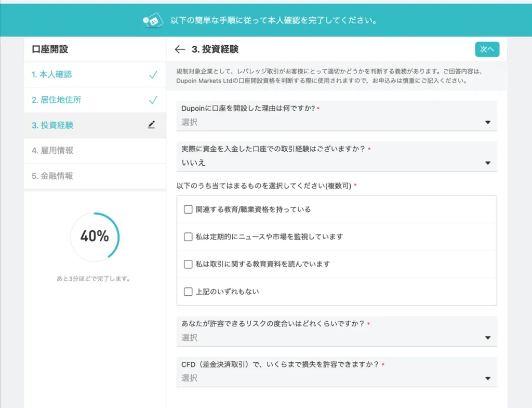
Task: Select step 4. 雇用情報 in sidebar
Action: pos(52,150)
